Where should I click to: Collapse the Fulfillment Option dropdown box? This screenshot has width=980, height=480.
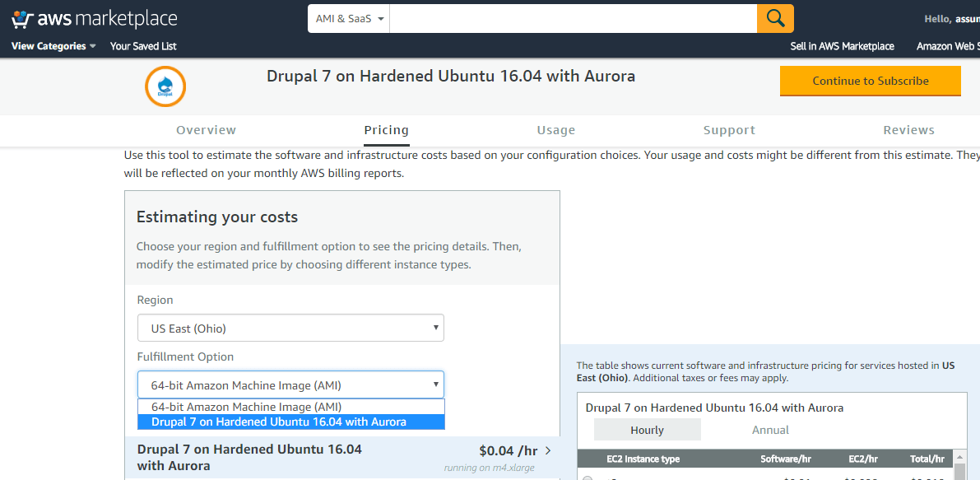pyautogui.click(x=290, y=385)
